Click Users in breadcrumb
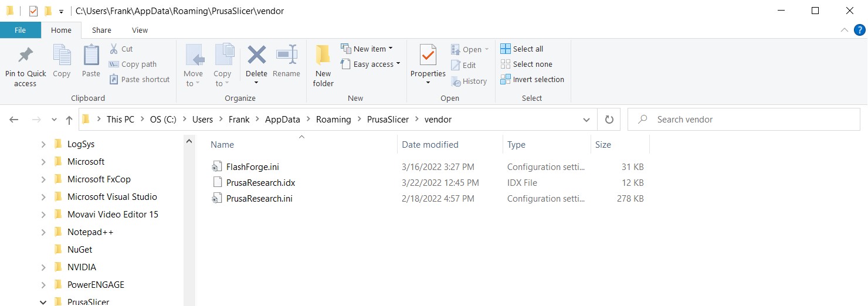The height and width of the screenshot is (306, 868). point(203,120)
